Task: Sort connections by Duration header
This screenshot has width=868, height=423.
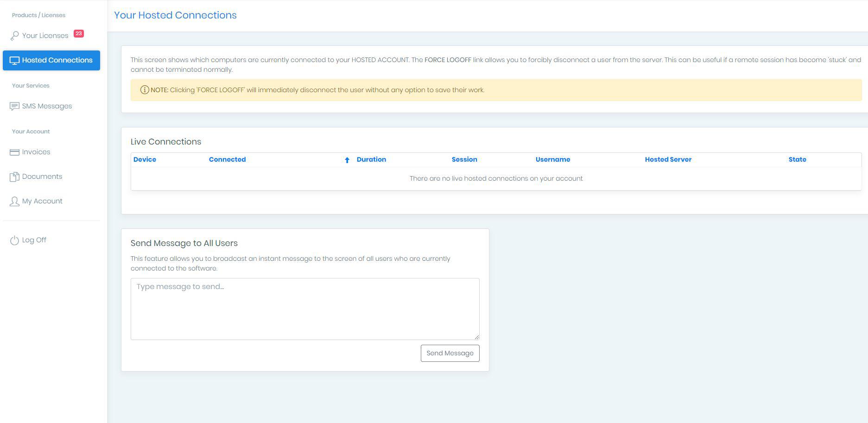Action: [x=371, y=159]
